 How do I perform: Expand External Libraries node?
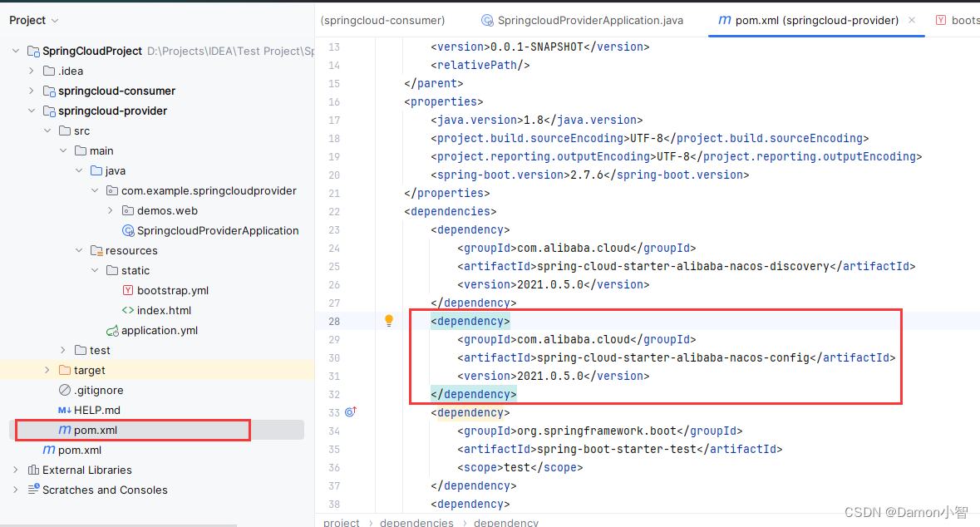coord(15,470)
